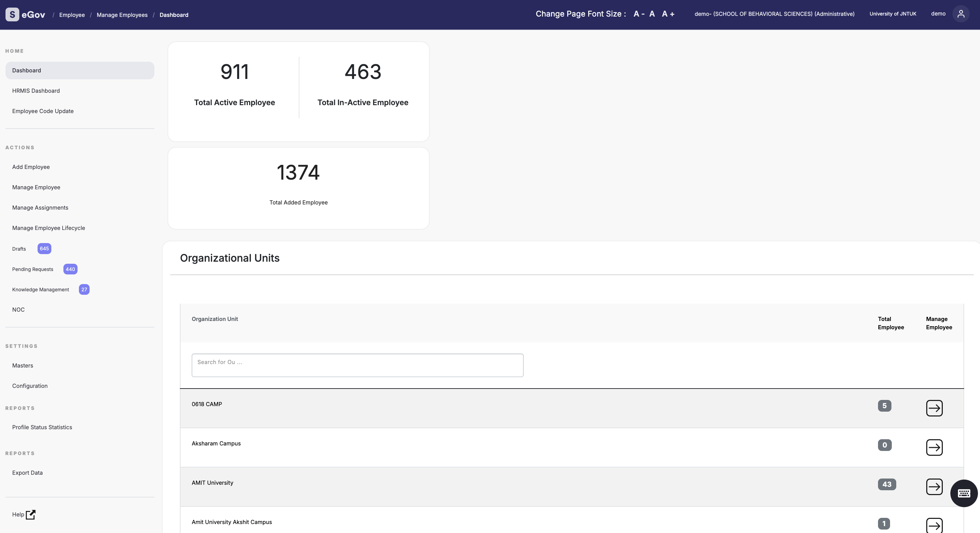Reset page font size with A
This screenshot has width=980, height=533.
click(x=652, y=14)
